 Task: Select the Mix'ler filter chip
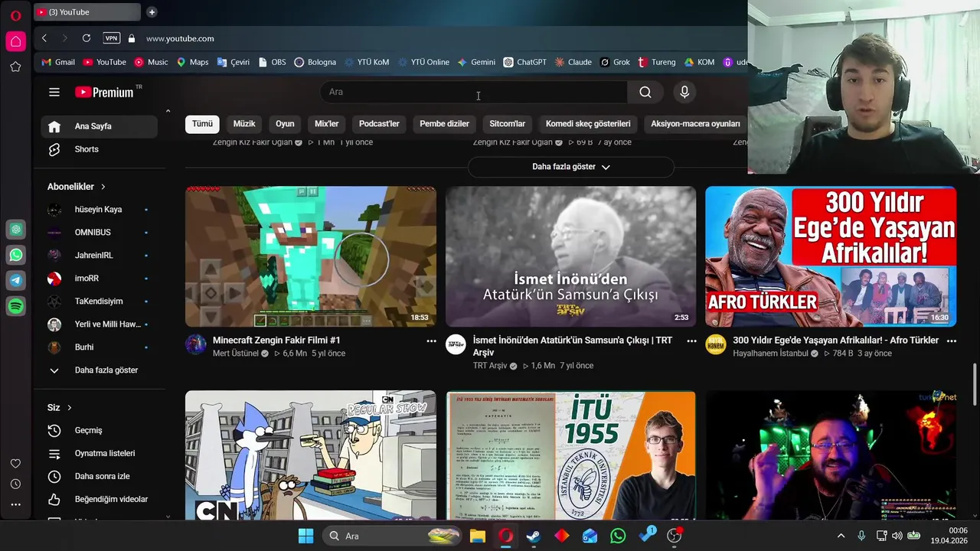click(327, 124)
